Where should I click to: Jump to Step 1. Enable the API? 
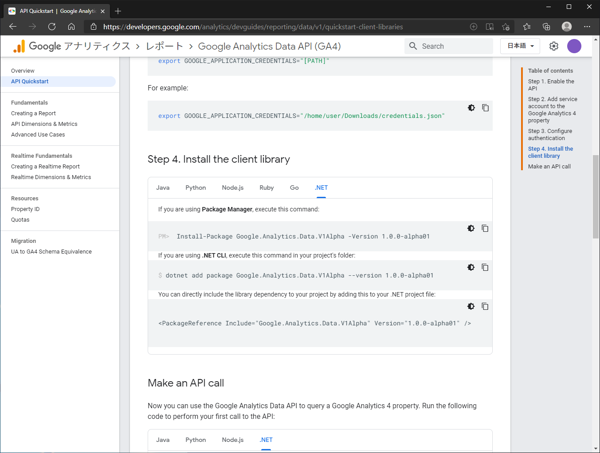click(x=551, y=85)
